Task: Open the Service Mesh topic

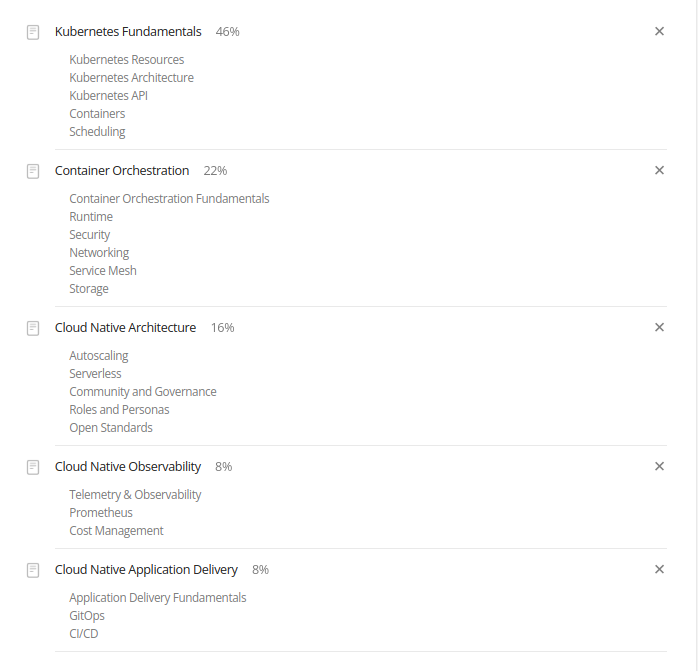Action: point(103,271)
